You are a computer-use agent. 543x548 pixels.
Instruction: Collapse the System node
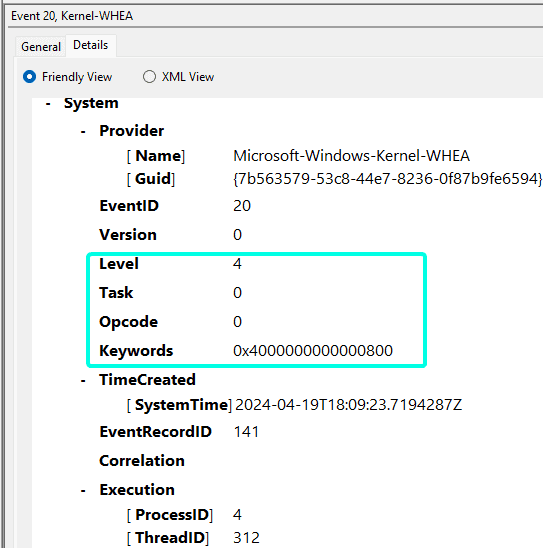point(48,104)
